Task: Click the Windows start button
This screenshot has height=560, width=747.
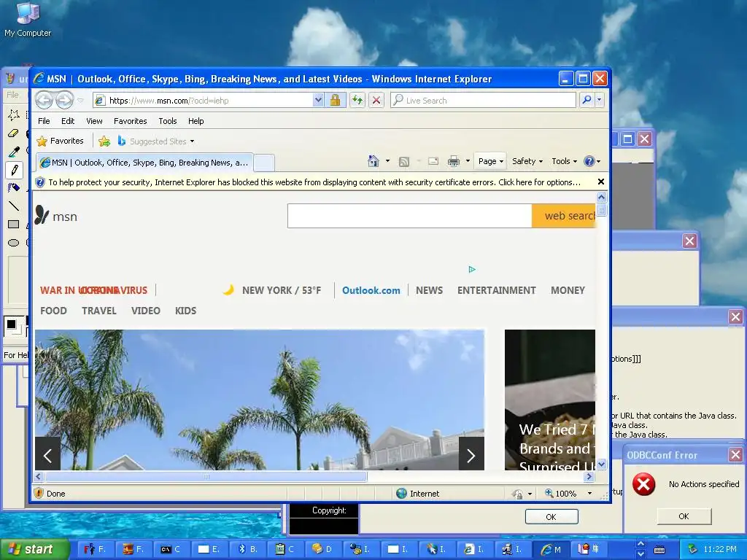Action: point(34,550)
